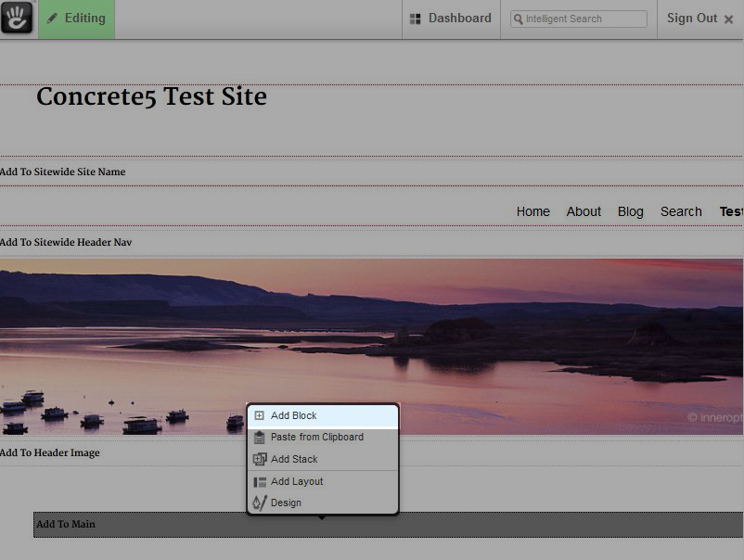
Task: Click the Add Layout icon
Action: pyautogui.click(x=260, y=482)
